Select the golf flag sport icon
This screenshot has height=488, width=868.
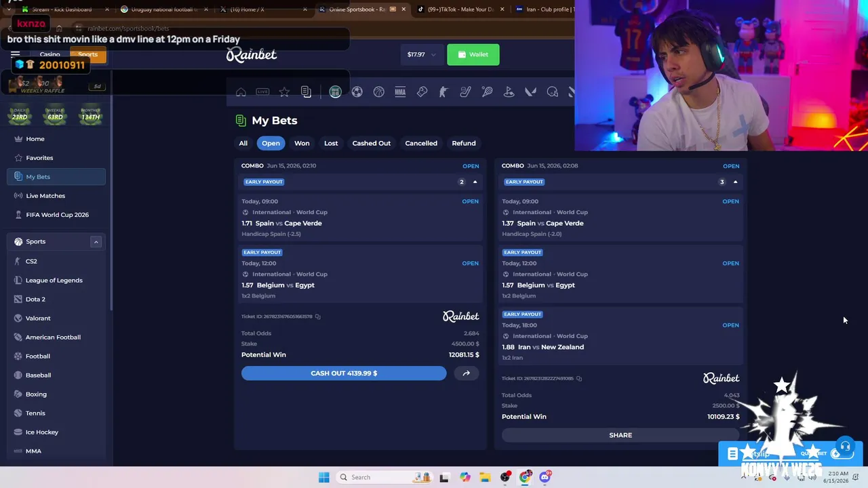coord(509,92)
